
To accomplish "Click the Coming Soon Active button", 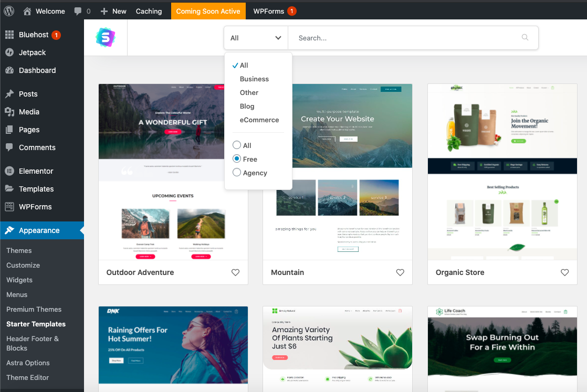I will (x=208, y=11).
